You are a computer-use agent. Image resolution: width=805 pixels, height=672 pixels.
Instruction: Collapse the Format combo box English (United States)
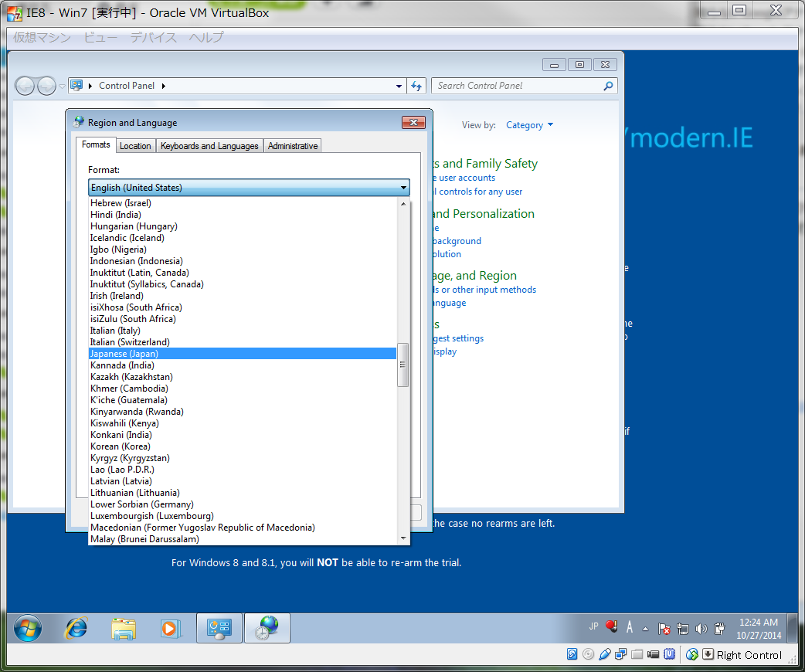point(249,188)
